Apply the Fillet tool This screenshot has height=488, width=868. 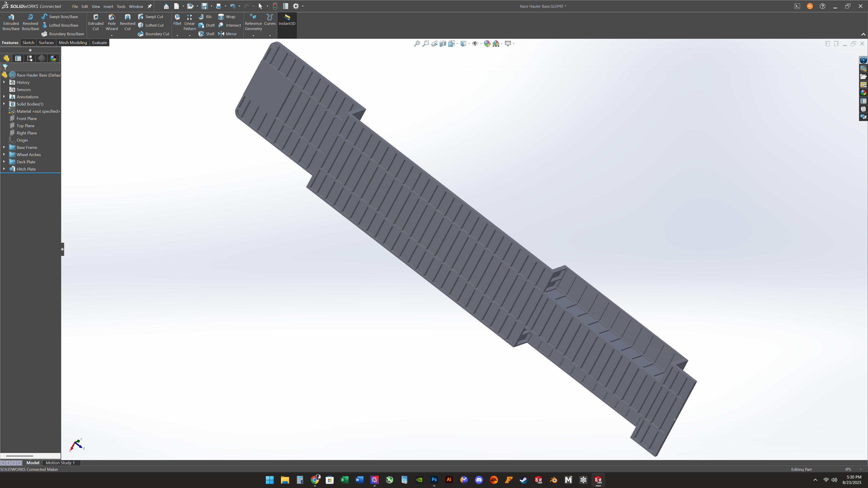177,20
